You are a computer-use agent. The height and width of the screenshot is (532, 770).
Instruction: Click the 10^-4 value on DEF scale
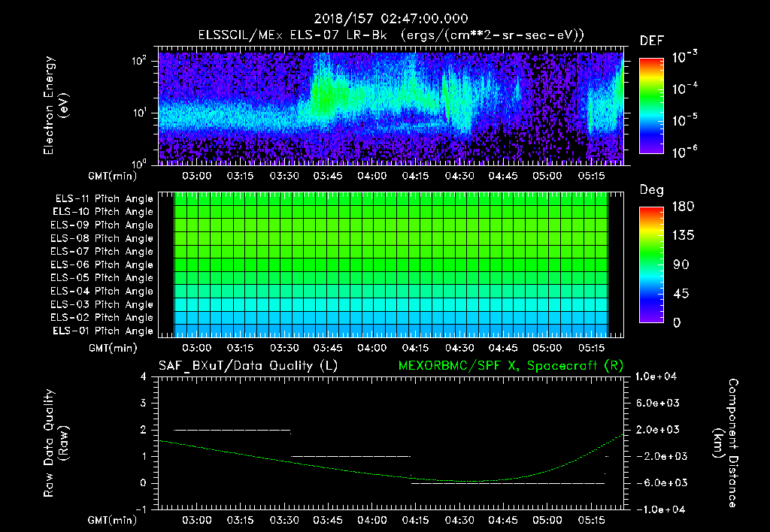coord(685,89)
